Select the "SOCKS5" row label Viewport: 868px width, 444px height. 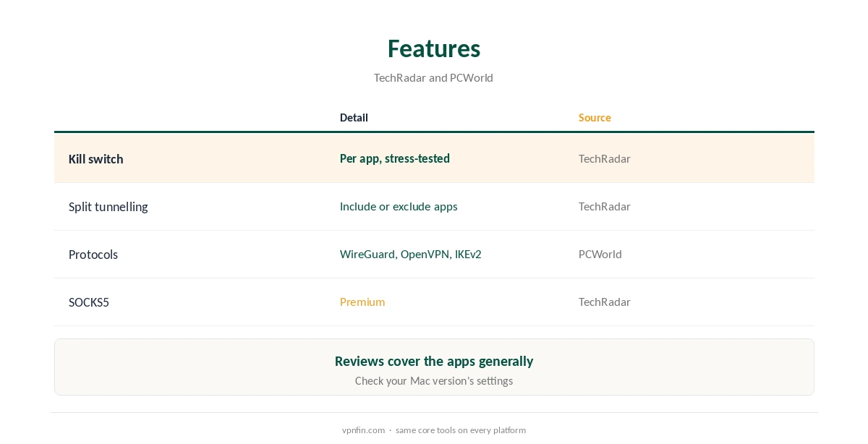[89, 302]
